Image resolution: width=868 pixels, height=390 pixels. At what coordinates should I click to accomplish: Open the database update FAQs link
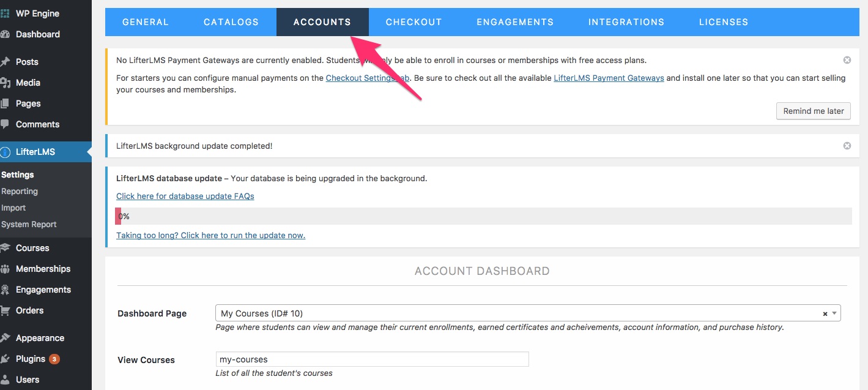click(x=185, y=196)
